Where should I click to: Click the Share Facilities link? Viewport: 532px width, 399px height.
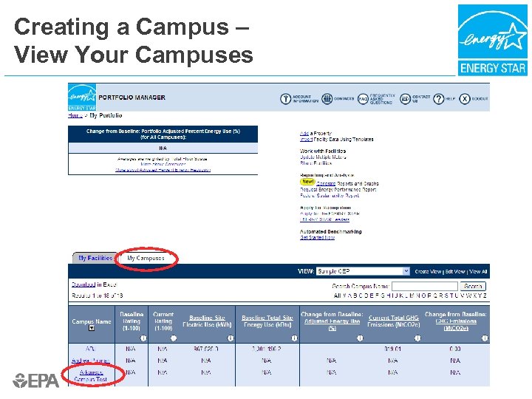[x=316, y=163]
